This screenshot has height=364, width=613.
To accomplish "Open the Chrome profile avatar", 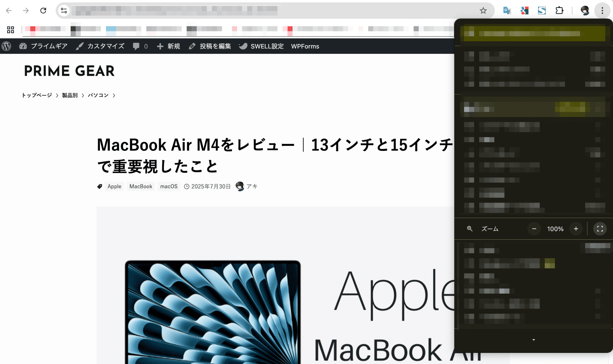I will 585,11.
